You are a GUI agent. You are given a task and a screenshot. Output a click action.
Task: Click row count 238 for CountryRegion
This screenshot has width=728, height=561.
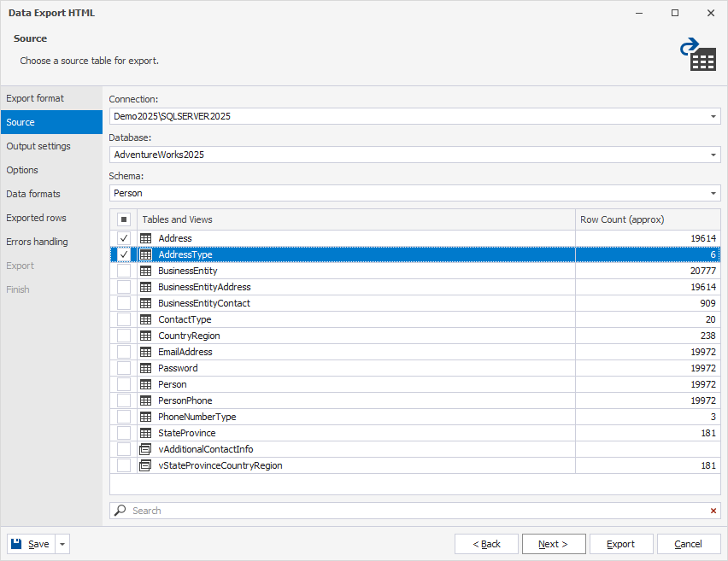pyautogui.click(x=707, y=336)
